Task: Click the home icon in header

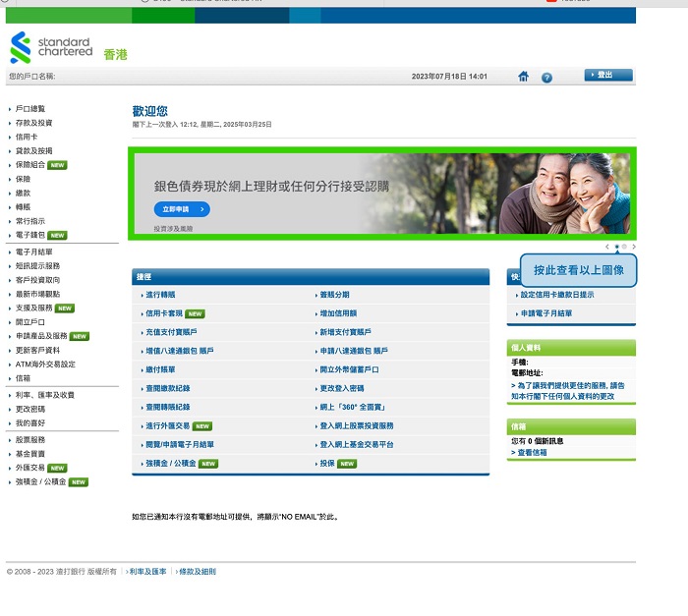Action: pos(524,77)
